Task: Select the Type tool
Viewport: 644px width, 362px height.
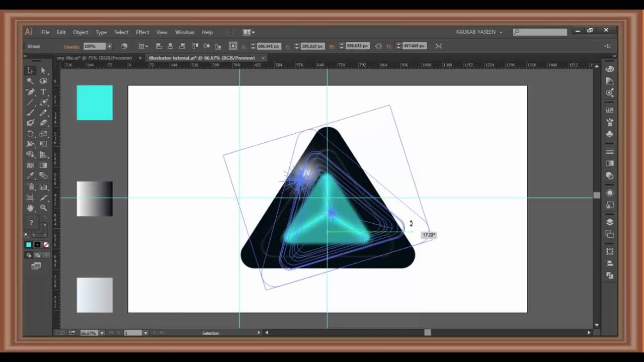Action: (x=44, y=93)
